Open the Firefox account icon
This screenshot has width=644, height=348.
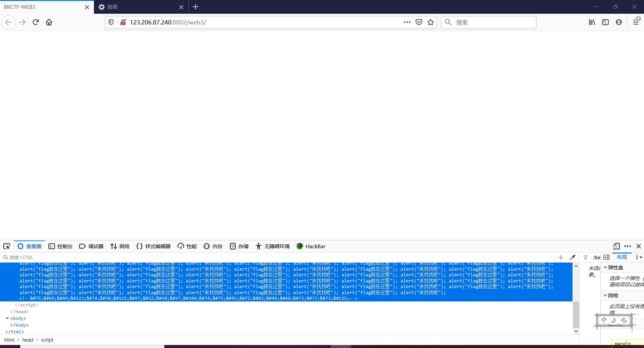click(x=619, y=22)
